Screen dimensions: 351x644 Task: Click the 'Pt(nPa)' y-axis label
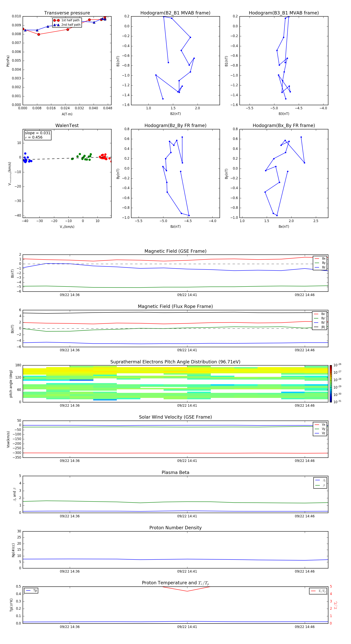(8, 61)
